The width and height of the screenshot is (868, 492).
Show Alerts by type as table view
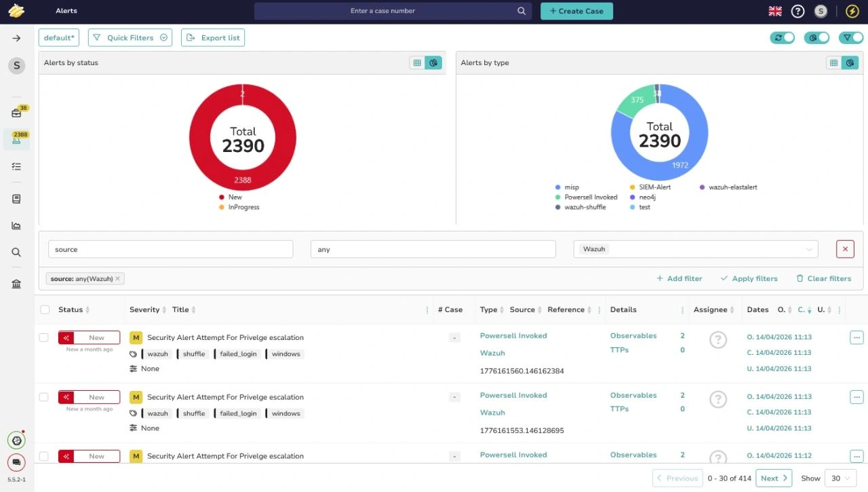[x=833, y=62]
